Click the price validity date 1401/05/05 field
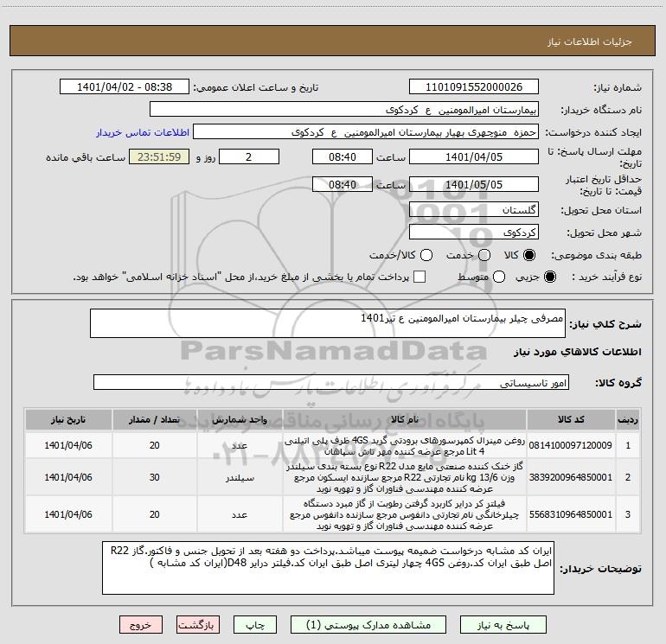This screenshot has height=644, width=666. pos(474,184)
